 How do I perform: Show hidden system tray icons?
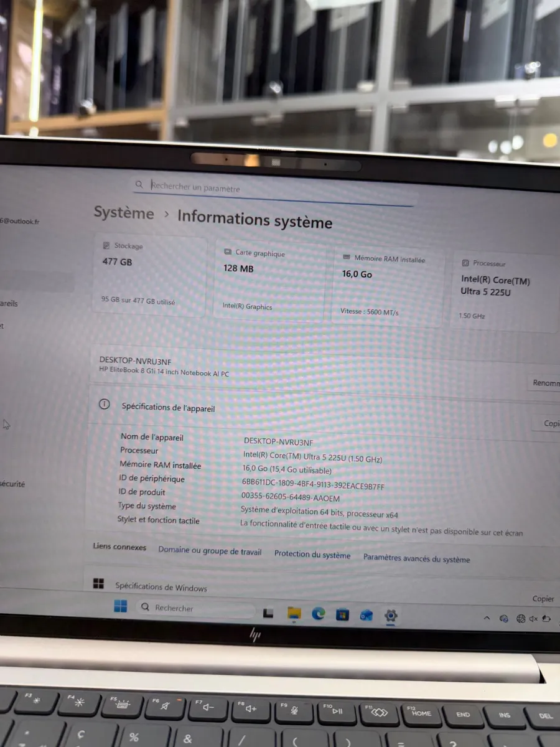487,618
